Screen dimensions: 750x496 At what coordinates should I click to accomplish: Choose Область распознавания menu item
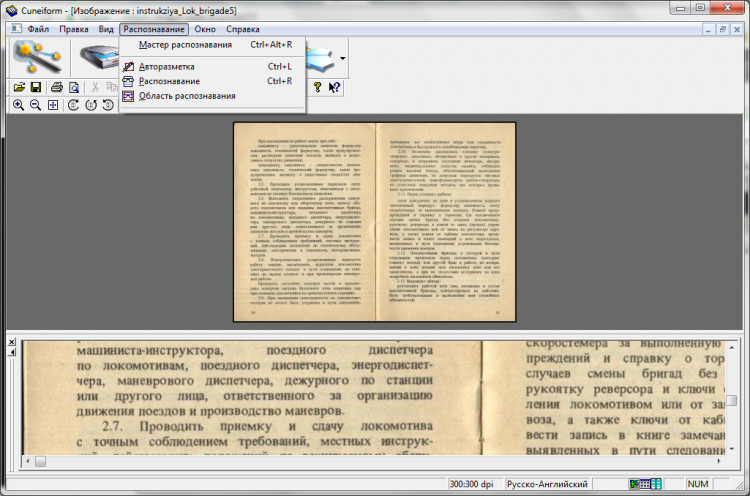[x=187, y=96]
